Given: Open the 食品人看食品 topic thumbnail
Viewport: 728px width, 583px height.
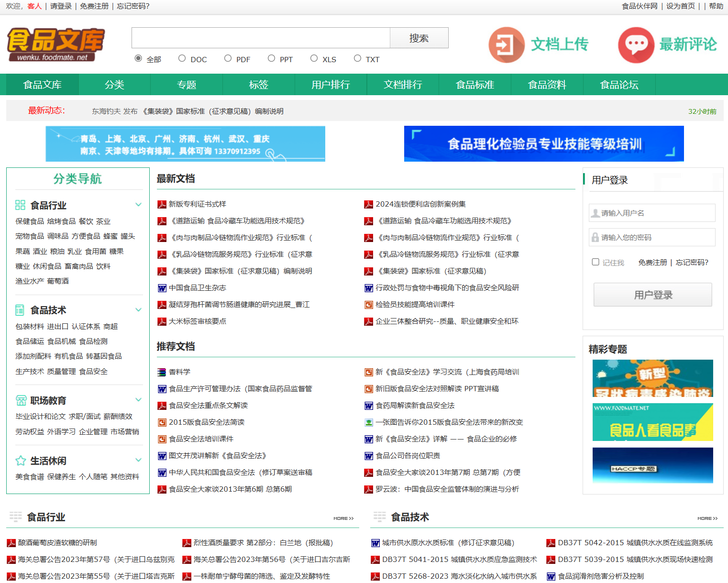Looking at the screenshot, I should (x=652, y=422).
